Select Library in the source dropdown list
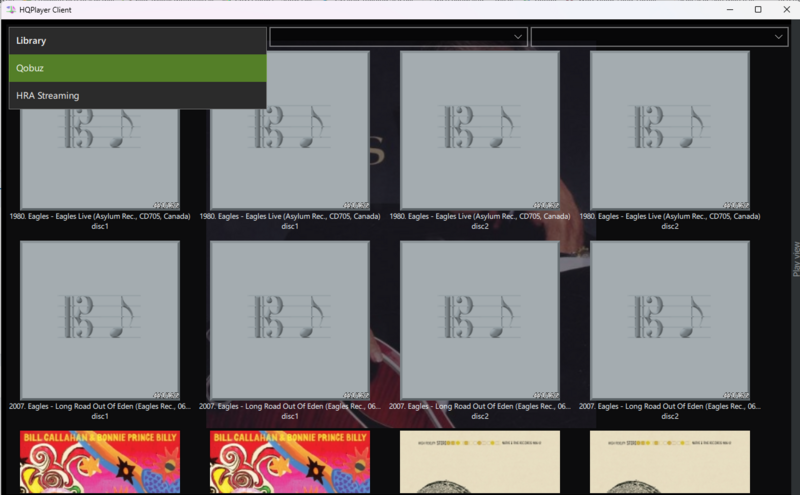Image resolution: width=800 pixels, height=495 pixels. 137,41
